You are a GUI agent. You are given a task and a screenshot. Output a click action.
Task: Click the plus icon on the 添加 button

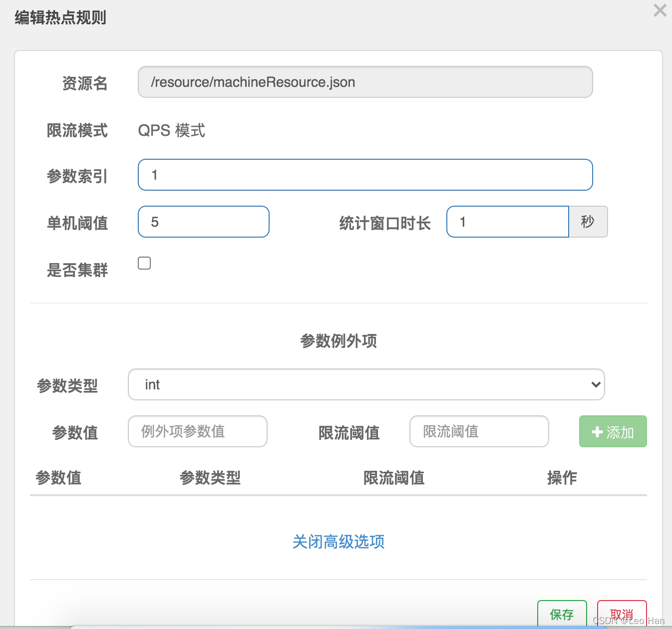tap(597, 431)
